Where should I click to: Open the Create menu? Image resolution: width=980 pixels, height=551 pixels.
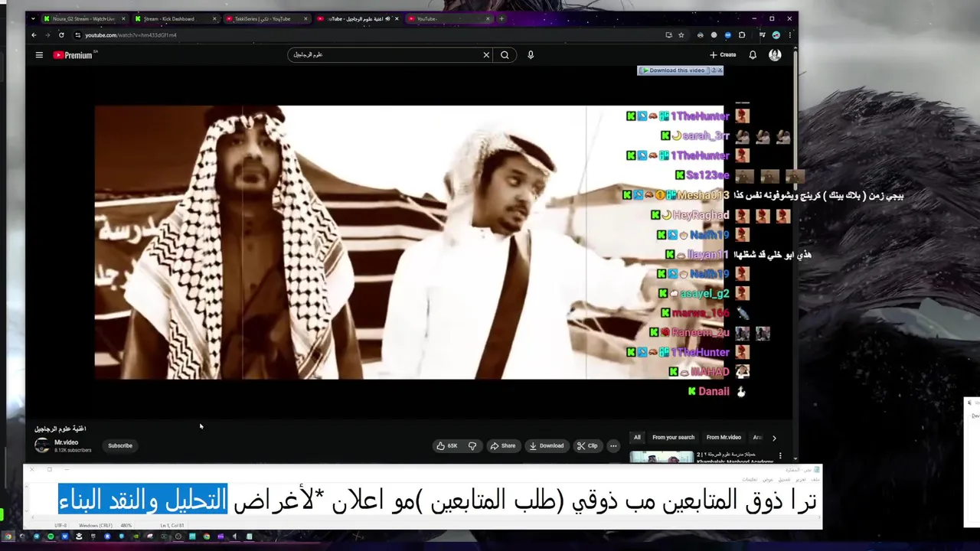[x=723, y=55]
